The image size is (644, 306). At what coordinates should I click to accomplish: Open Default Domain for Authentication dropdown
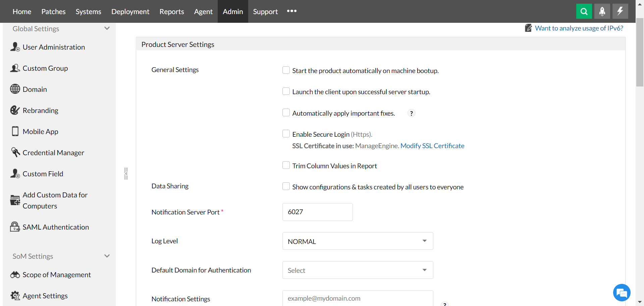(x=358, y=270)
